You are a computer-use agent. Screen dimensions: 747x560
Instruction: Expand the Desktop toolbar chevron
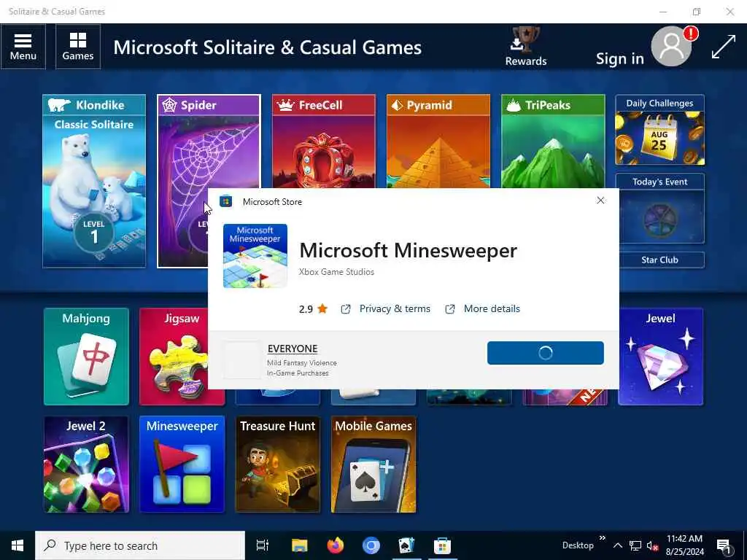[x=603, y=538]
